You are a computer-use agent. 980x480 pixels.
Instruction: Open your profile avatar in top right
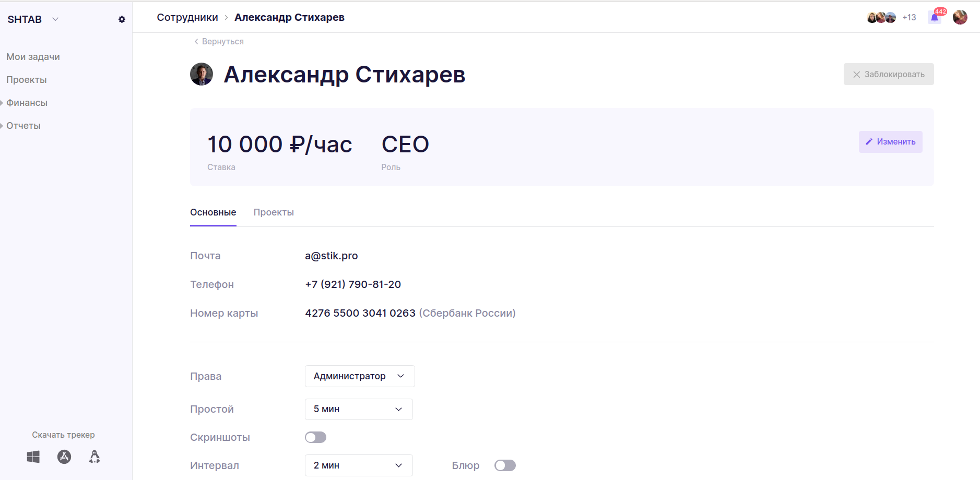960,18
